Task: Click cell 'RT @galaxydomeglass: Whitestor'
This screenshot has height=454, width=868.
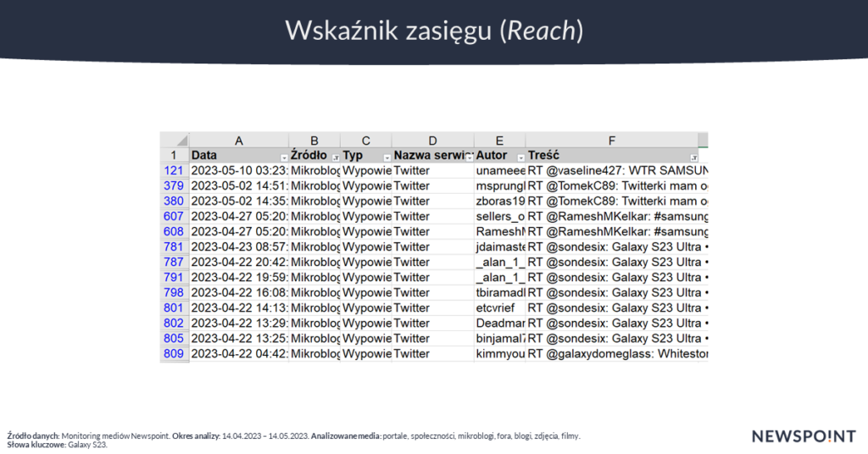Action: click(x=617, y=353)
